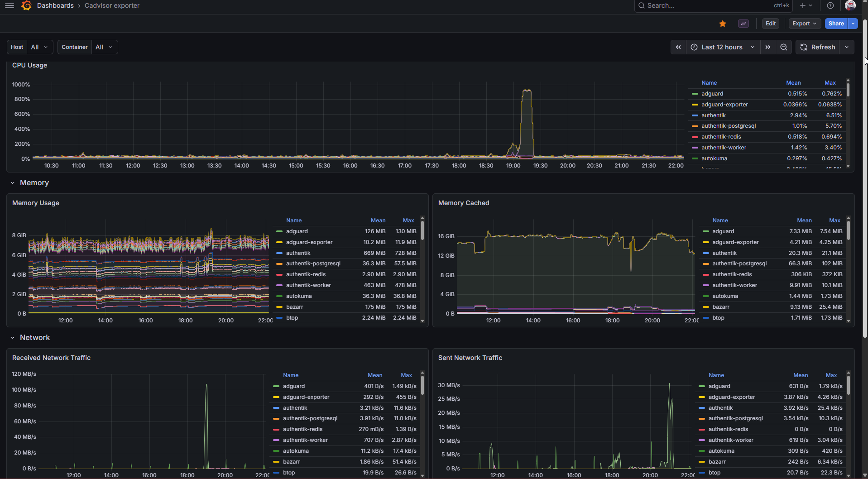Open the Share options arrow dropdown
868x479 pixels.
pyautogui.click(x=853, y=24)
